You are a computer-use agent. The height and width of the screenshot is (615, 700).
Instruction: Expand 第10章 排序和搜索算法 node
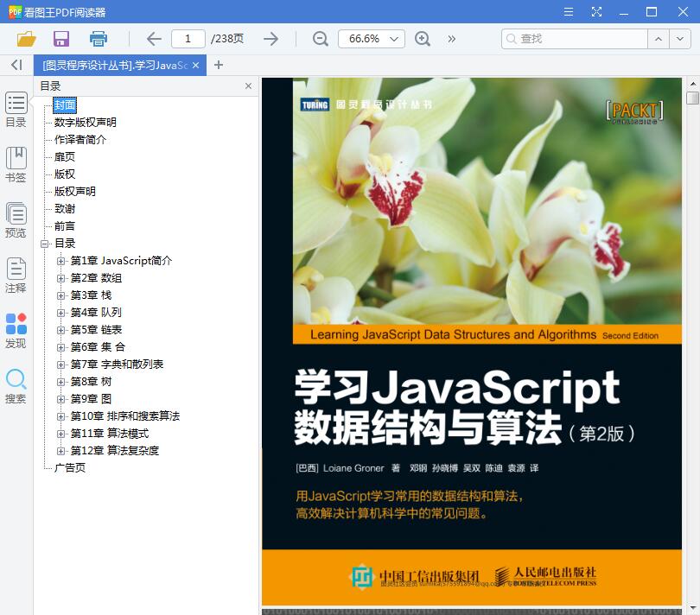click(60, 416)
